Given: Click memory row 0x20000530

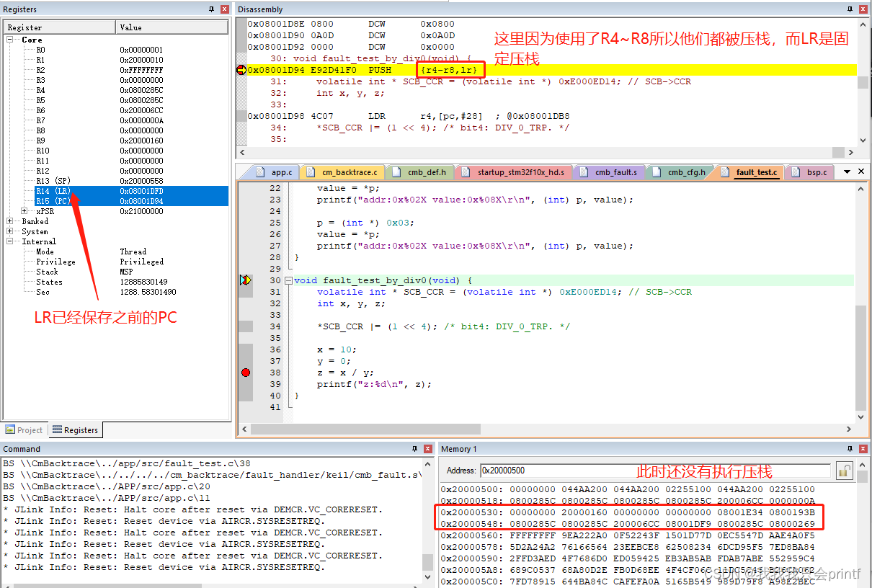Looking at the screenshot, I should tap(628, 512).
